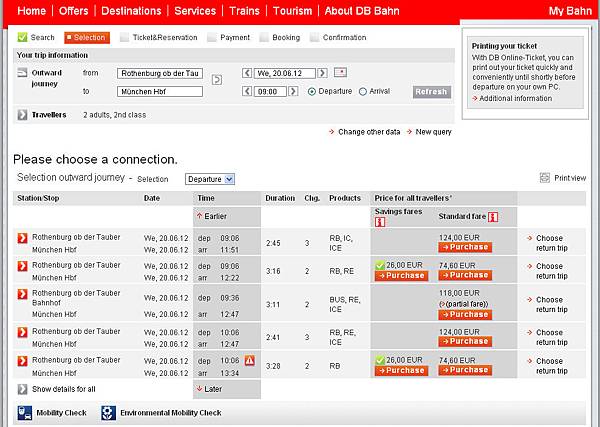Expand details of 10:06 connection arriving 13:34
The width and height of the screenshot is (600, 427).
23,360
